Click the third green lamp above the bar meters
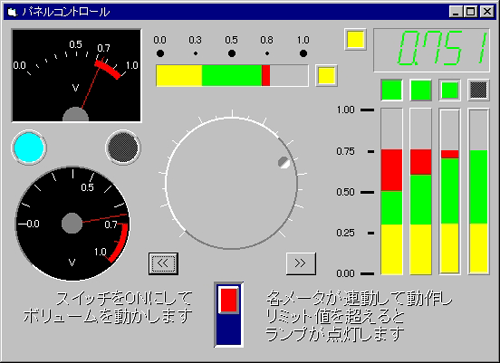Screen dimensions: 500x363 450,90
